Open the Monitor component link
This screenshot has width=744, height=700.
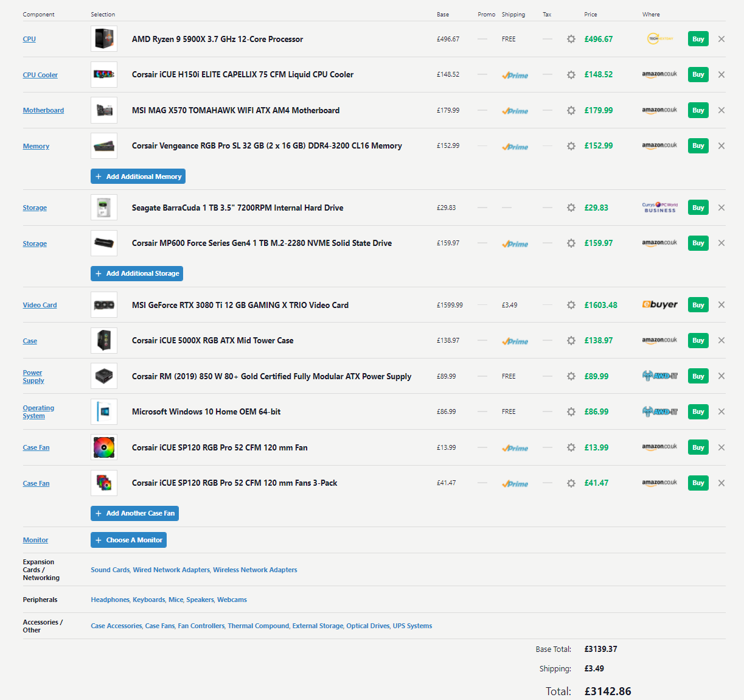(x=35, y=540)
